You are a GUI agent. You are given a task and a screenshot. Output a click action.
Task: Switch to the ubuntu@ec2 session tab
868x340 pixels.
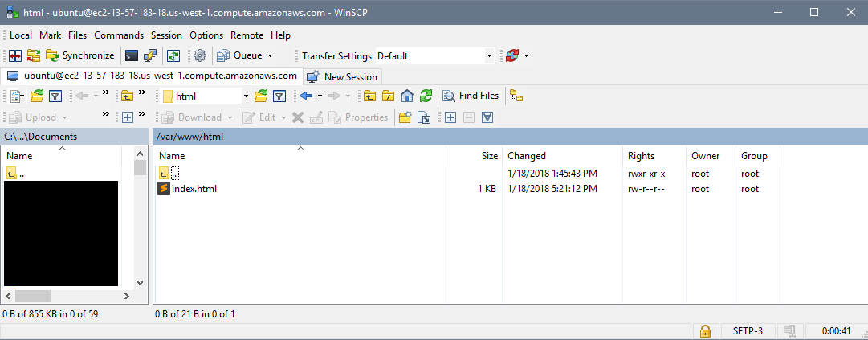(153, 76)
